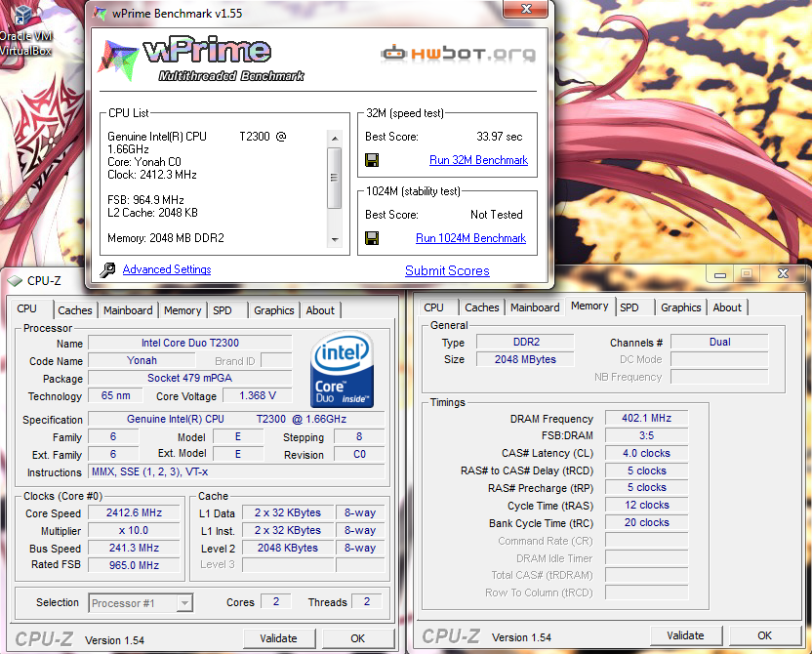Open the hwbot.org logo link
Screen dimensions: 812x654
click(x=459, y=53)
